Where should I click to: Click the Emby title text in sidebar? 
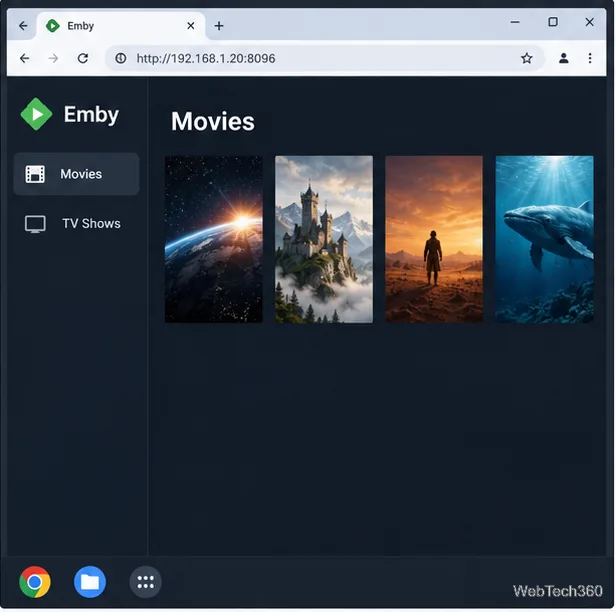pos(92,115)
